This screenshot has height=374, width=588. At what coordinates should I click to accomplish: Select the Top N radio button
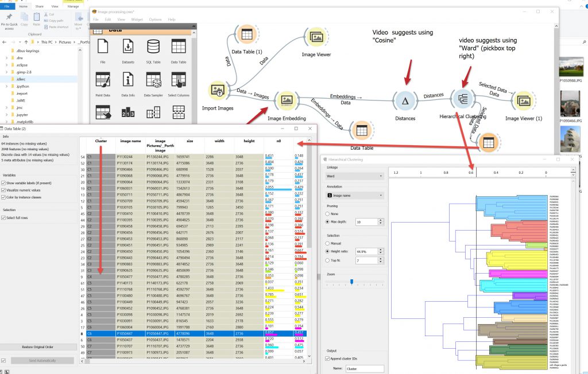coord(327,260)
